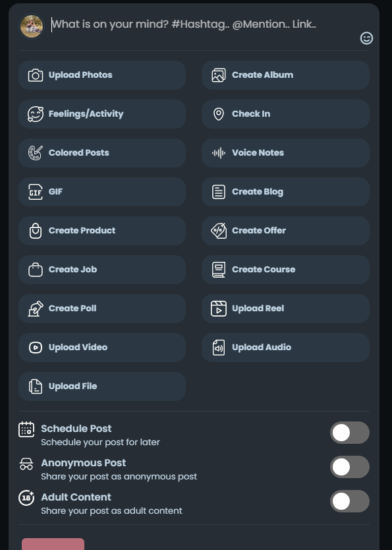Click the profile avatar thumbnail
Image resolution: width=392 pixels, height=550 pixels.
tap(32, 26)
